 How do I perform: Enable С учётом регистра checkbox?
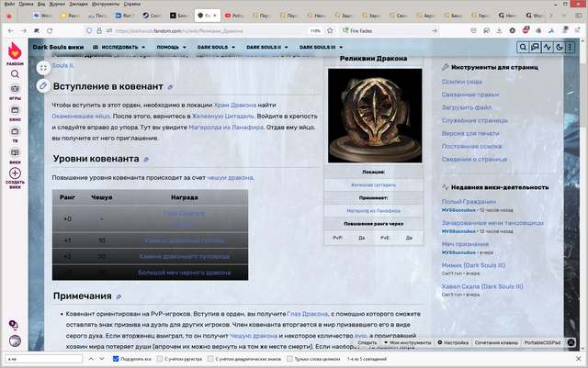[160, 359]
